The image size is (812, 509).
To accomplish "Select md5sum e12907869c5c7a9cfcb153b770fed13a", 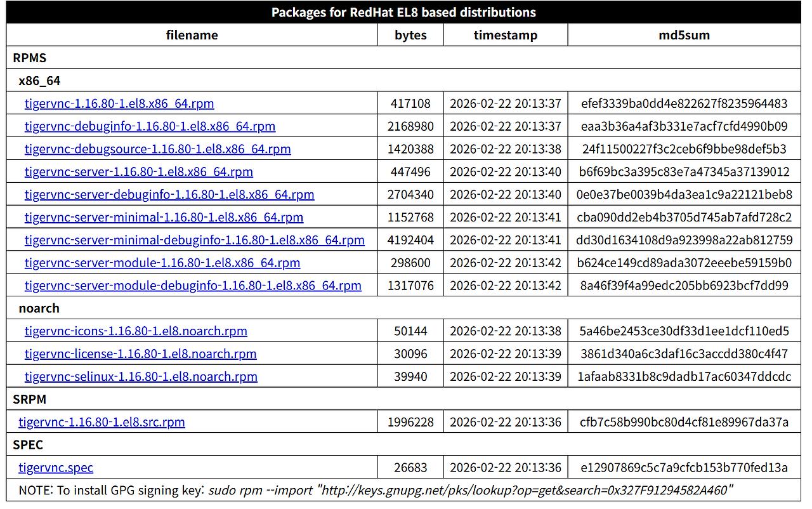I will coord(684,468).
